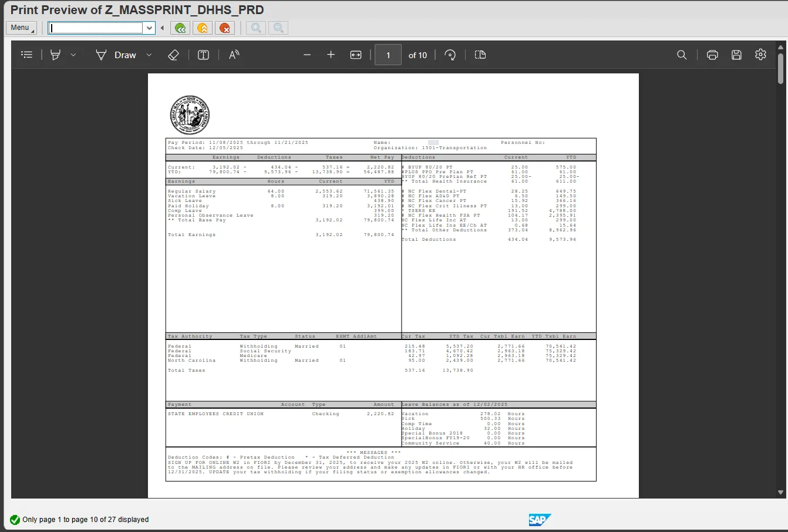Click 'Organization: 1501-Transportation' text
Screen dimensions: 788x532
(x=430, y=148)
